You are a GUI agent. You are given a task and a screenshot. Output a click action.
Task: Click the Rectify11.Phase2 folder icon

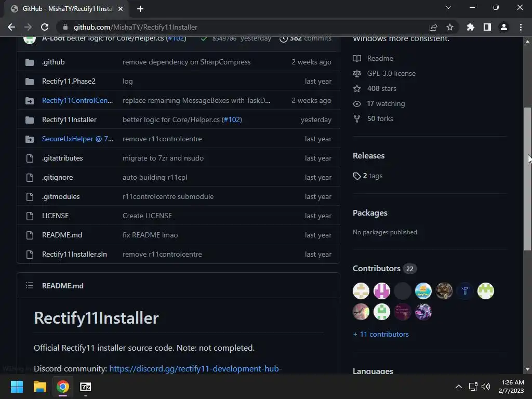point(30,82)
